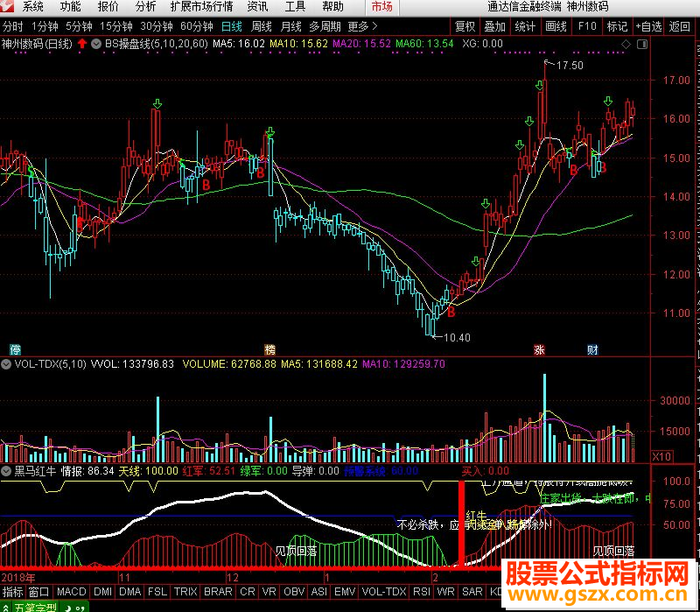Open the 扩展市场行情 menu
Screen dimensions: 700x612
[x=202, y=7]
